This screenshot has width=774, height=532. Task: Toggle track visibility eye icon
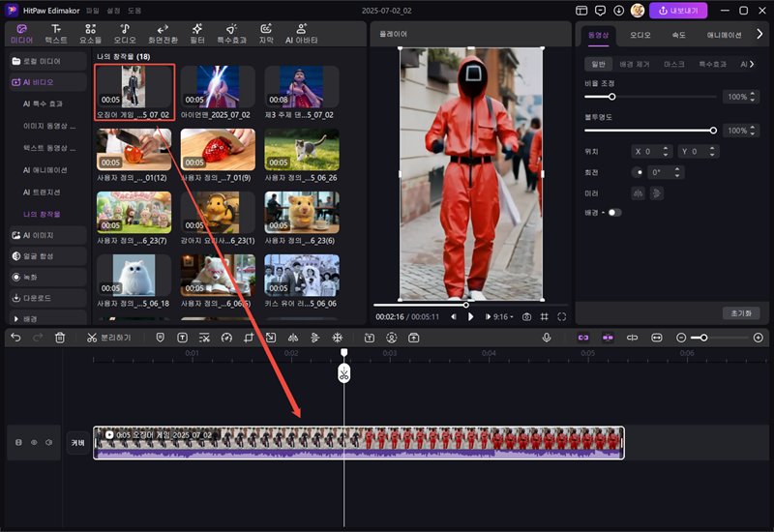(34, 442)
